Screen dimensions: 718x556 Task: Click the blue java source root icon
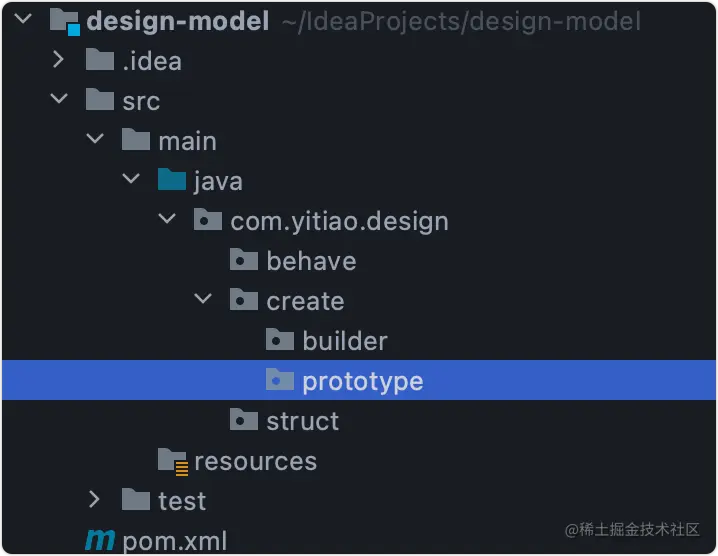tap(172, 180)
